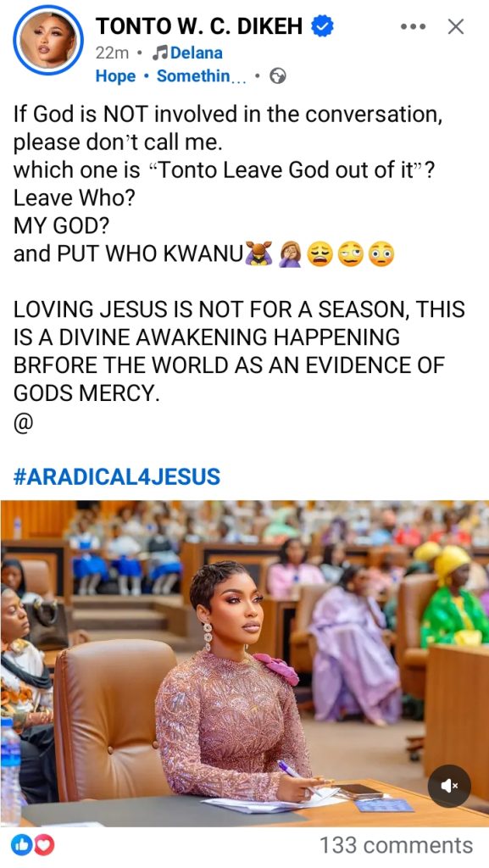Open the three-dot post options menu
Viewport: 489px width, 868px height.
tap(413, 26)
